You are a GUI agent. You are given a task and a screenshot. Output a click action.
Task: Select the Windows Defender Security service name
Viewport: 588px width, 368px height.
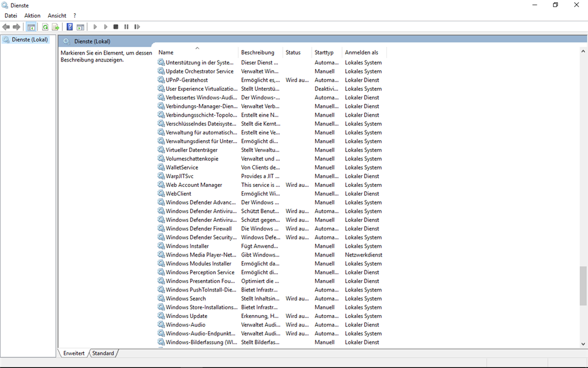click(x=202, y=237)
